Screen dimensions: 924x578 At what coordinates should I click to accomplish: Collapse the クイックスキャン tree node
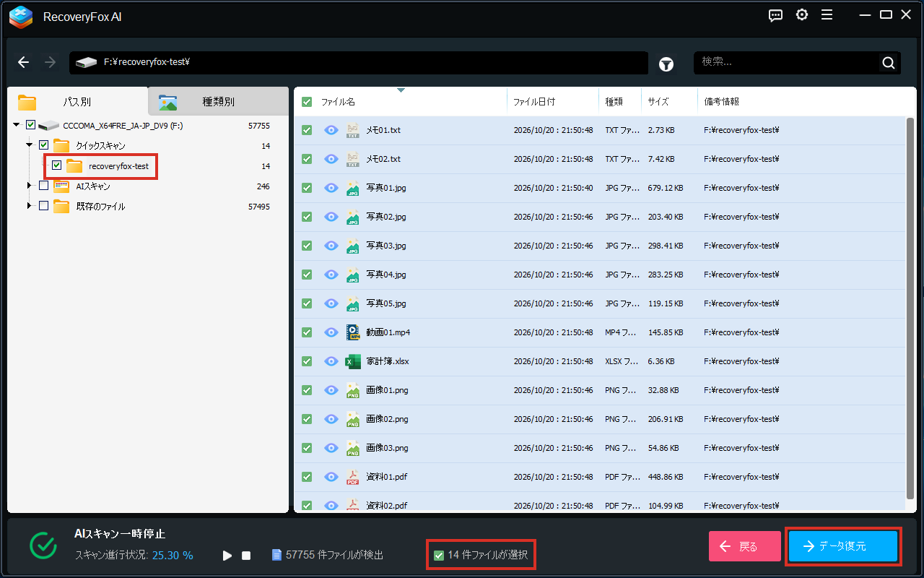30,145
